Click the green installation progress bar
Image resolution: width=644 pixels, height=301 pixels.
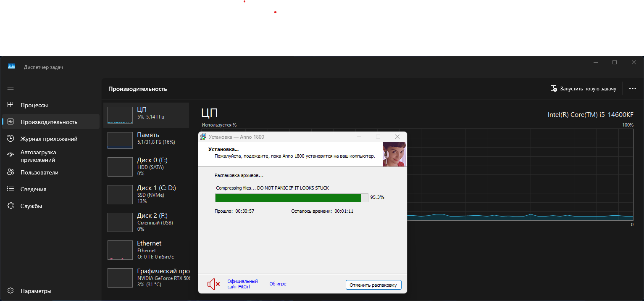[288, 198]
